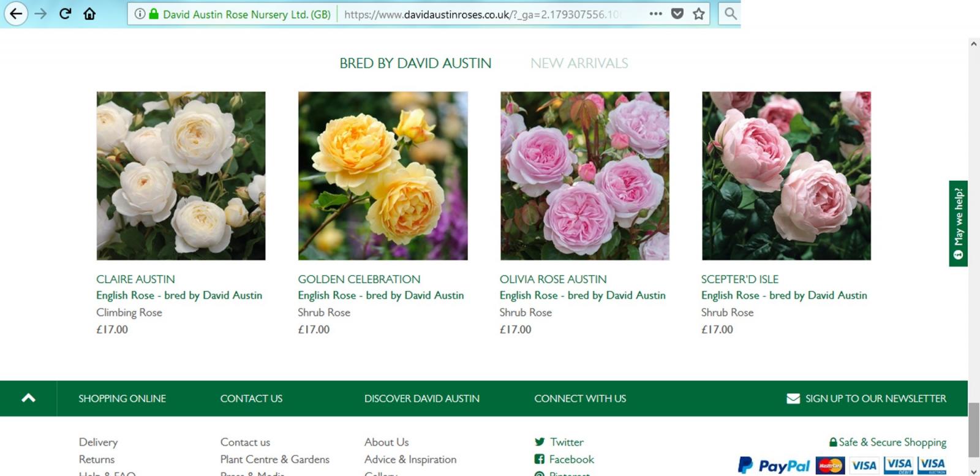Reload the page with the refresh icon
Image resolution: width=980 pixels, height=476 pixels.
tap(65, 13)
